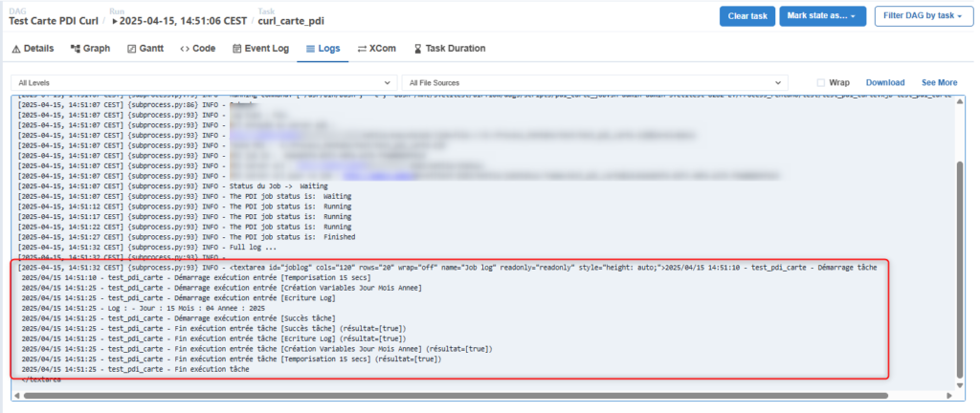Click the horizontal scrollbar of the log panel
The width and height of the screenshot is (980, 413).
(457, 396)
